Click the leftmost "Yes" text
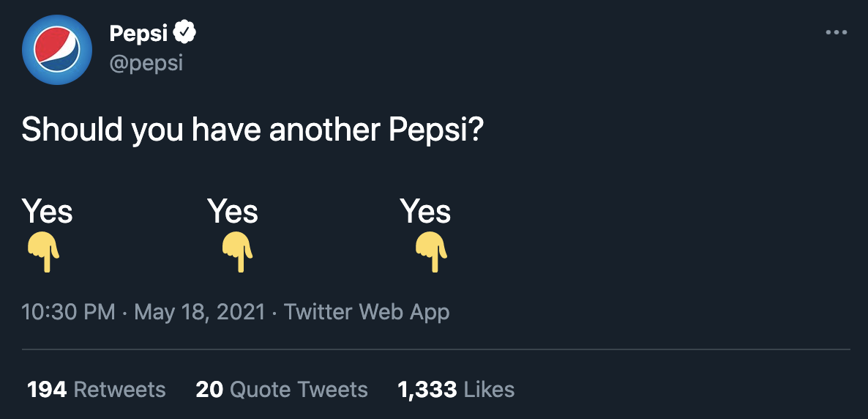Screen dimensions: 868x419 coord(47,212)
